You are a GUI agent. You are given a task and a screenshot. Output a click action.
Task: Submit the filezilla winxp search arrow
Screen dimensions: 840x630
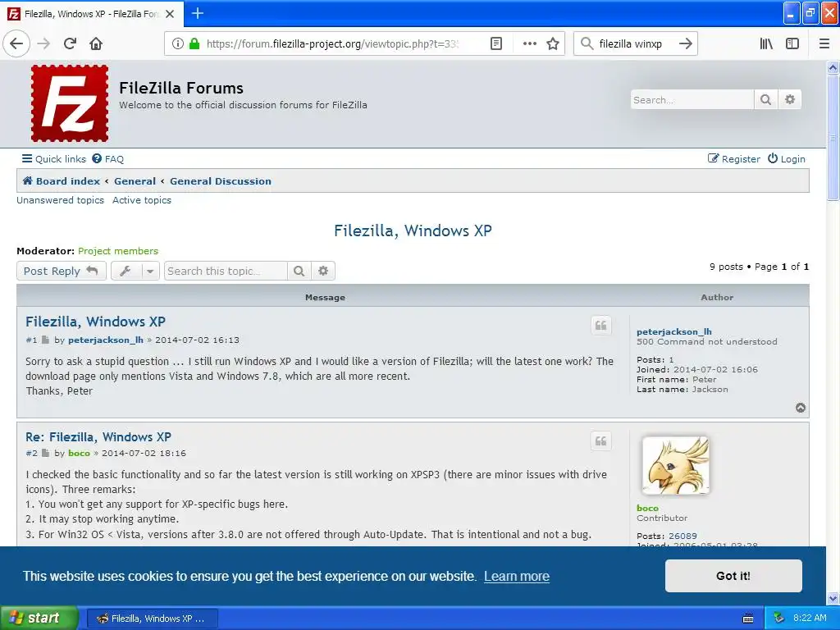point(686,43)
